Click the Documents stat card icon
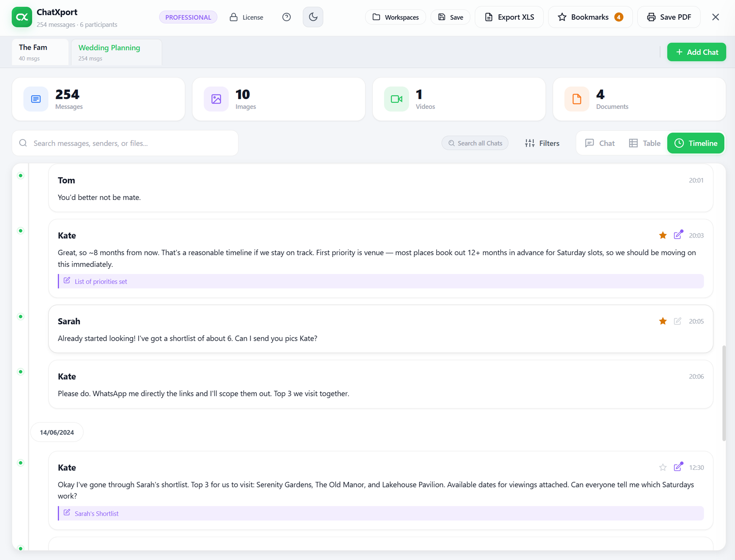 577,99
